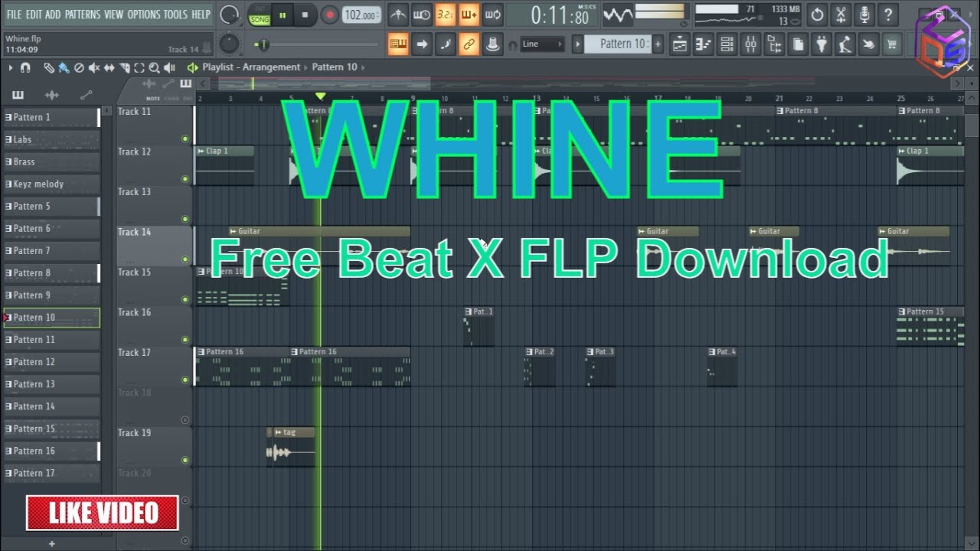This screenshot has width=980, height=551.
Task: Open the project picker pages icon
Action: (x=798, y=44)
